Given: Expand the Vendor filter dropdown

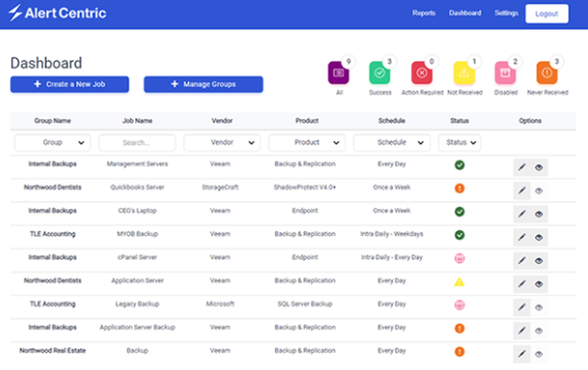Looking at the screenshot, I should coord(222,142).
